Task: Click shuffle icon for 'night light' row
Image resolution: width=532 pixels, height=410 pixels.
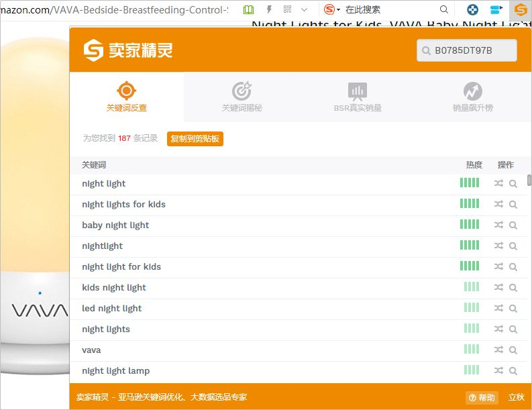Action: click(498, 183)
